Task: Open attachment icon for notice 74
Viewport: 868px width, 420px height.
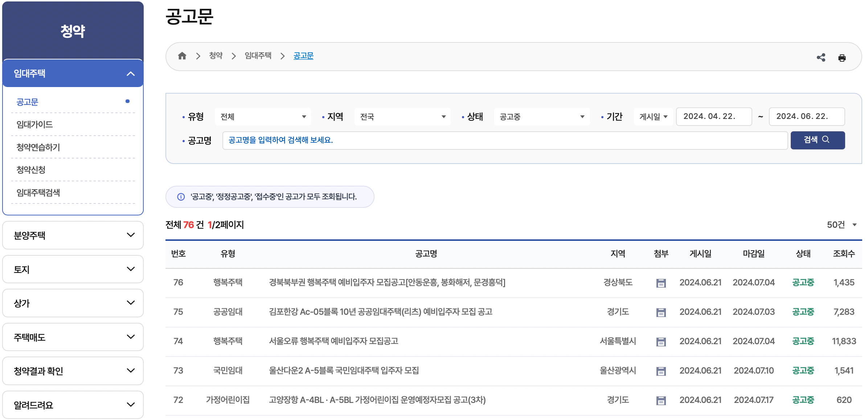Action: (661, 342)
